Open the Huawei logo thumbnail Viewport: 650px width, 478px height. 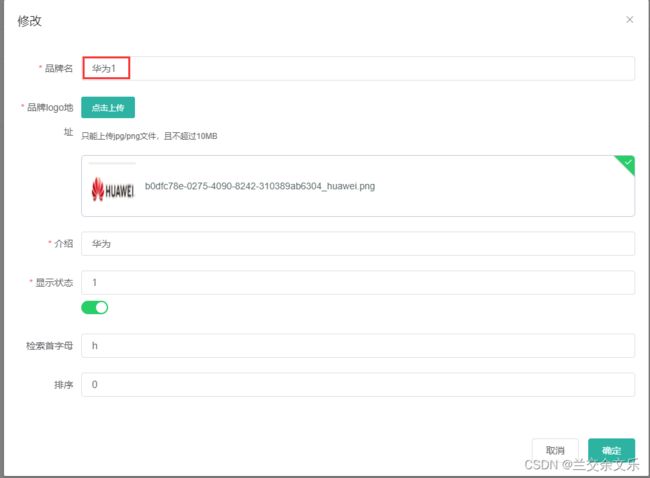[113, 189]
